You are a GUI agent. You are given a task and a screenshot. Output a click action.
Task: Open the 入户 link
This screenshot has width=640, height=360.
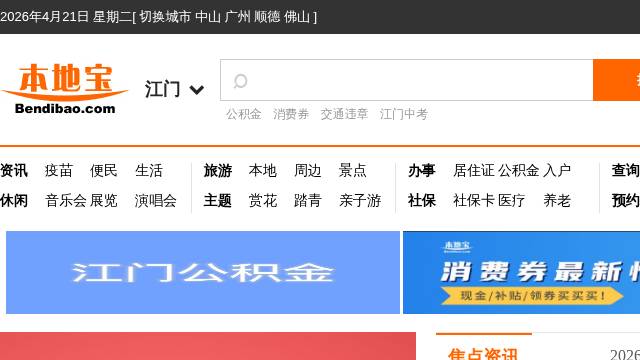[557, 170]
